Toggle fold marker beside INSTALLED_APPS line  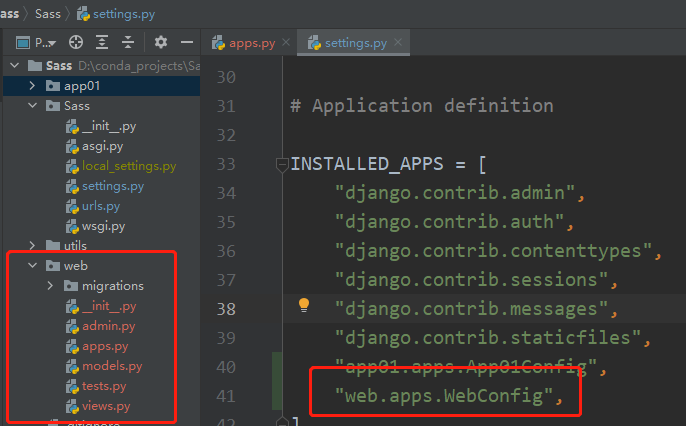pos(283,164)
